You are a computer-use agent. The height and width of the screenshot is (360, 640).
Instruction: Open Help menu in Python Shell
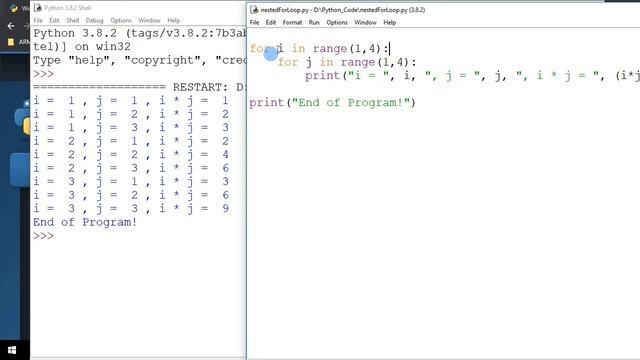(173, 20)
